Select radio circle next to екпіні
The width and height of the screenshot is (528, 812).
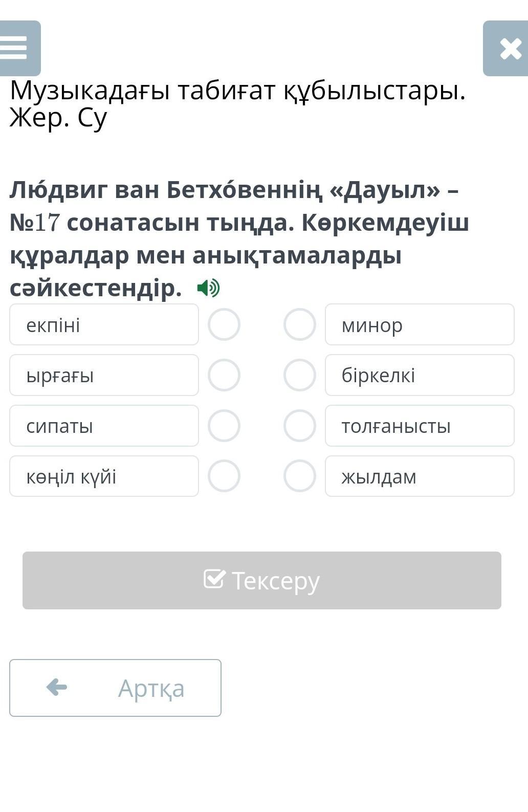[224, 324]
